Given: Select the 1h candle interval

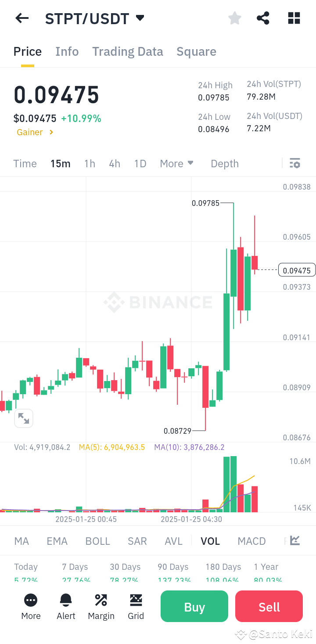Looking at the screenshot, I should [x=90, y=163].
